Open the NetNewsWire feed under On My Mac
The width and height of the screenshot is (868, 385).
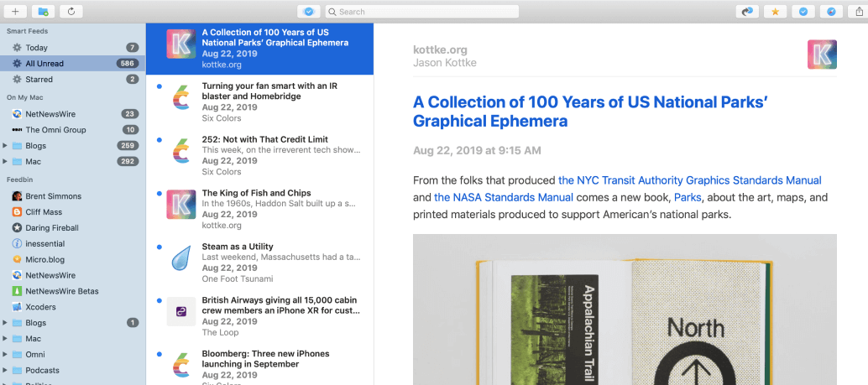72,114
